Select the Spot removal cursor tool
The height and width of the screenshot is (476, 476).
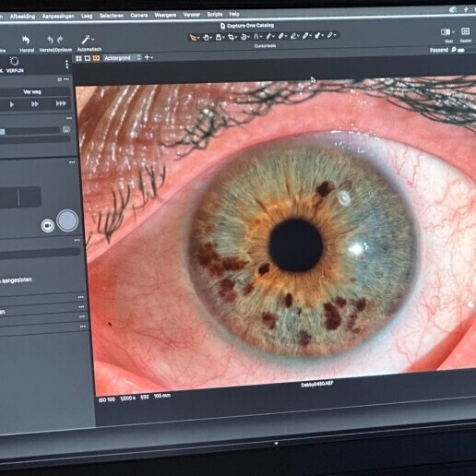click(x=268, y=37)
